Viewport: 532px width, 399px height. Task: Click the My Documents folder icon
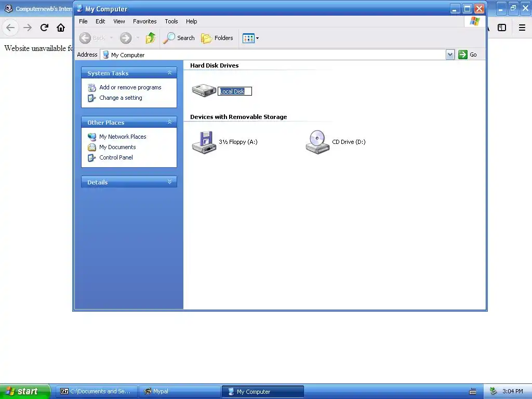(92, 147)
